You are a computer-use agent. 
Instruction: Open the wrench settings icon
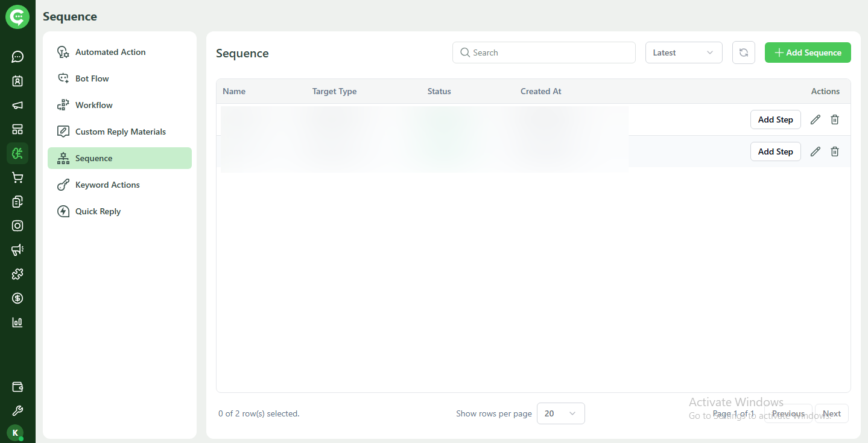point(17,410)
